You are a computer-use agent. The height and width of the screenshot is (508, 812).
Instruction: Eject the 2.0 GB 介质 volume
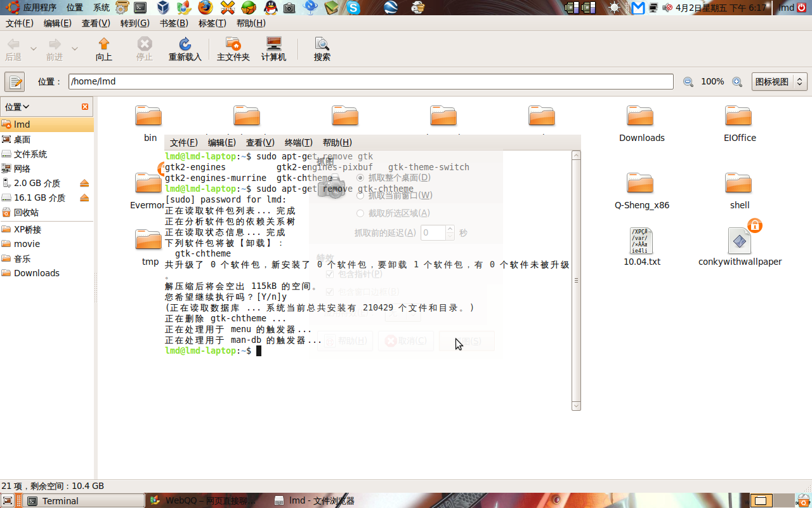coord(84,183)
